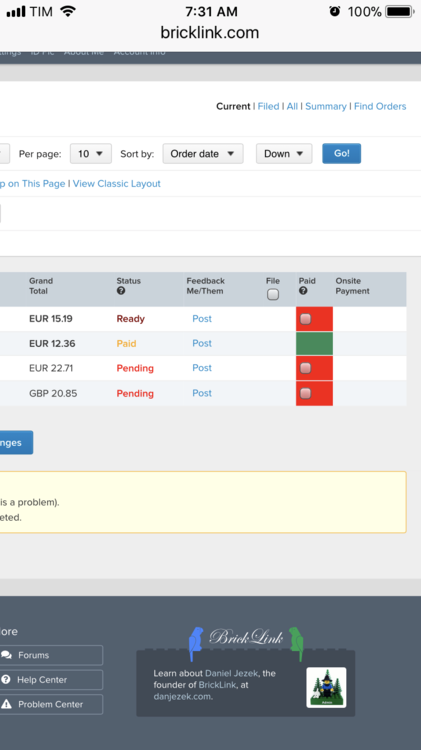
Task: Click the battery icon in status bar
Action: [x=399, y=11]
